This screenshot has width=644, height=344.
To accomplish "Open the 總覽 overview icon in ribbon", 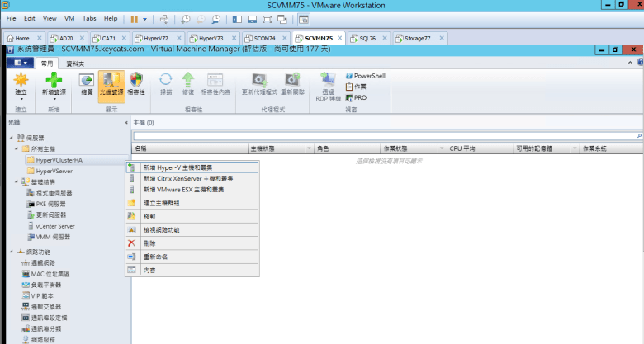I will point(86,82).
